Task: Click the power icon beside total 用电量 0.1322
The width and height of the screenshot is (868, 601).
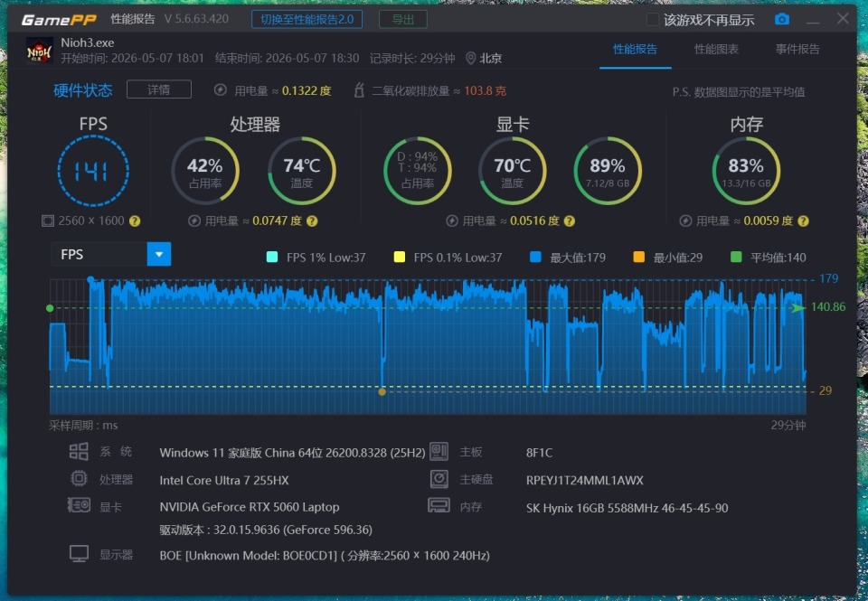Action: (221, 90)
